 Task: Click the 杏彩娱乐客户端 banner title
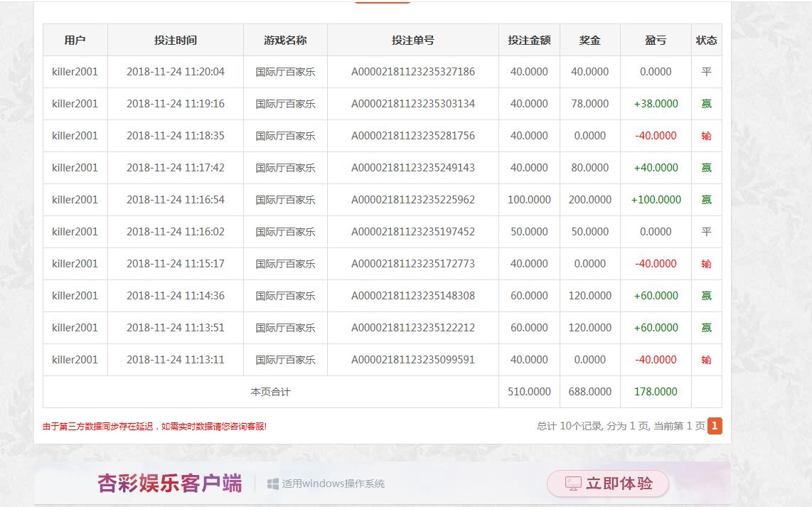coord(170,484)
